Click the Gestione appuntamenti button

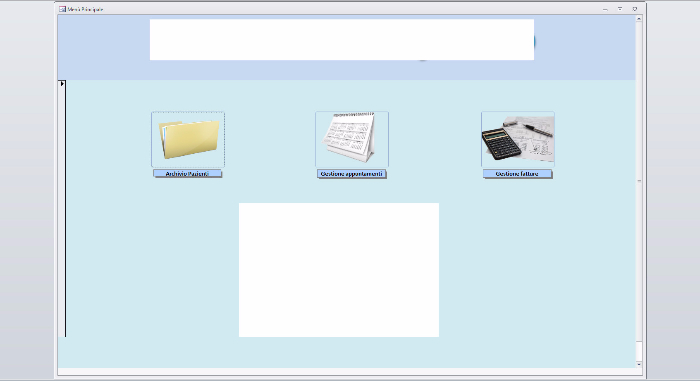pos(352,174)
